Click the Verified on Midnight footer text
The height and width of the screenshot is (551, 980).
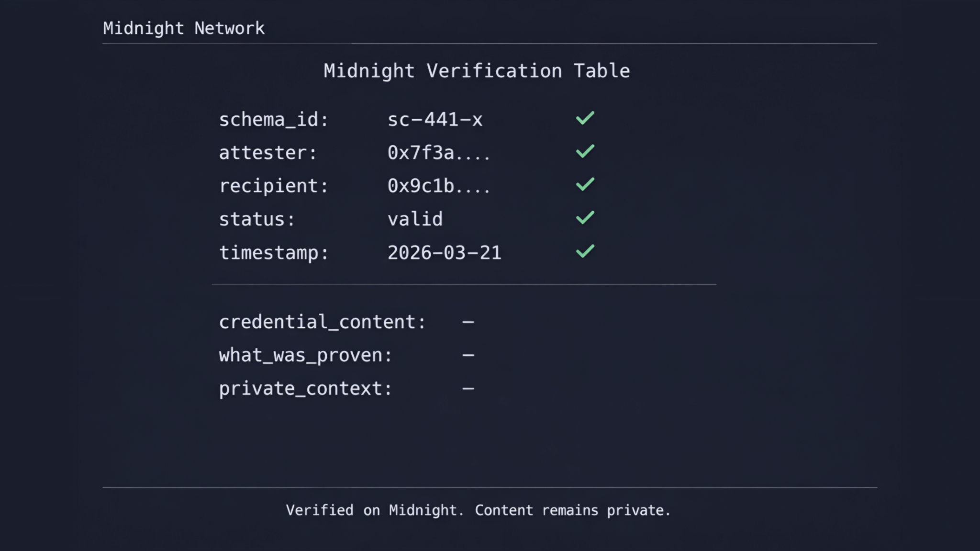click(478, 510)
